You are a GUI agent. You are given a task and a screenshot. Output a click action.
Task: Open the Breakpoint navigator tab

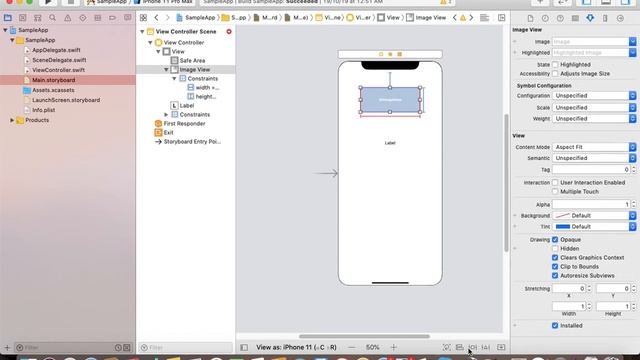[x=112, y=18]
